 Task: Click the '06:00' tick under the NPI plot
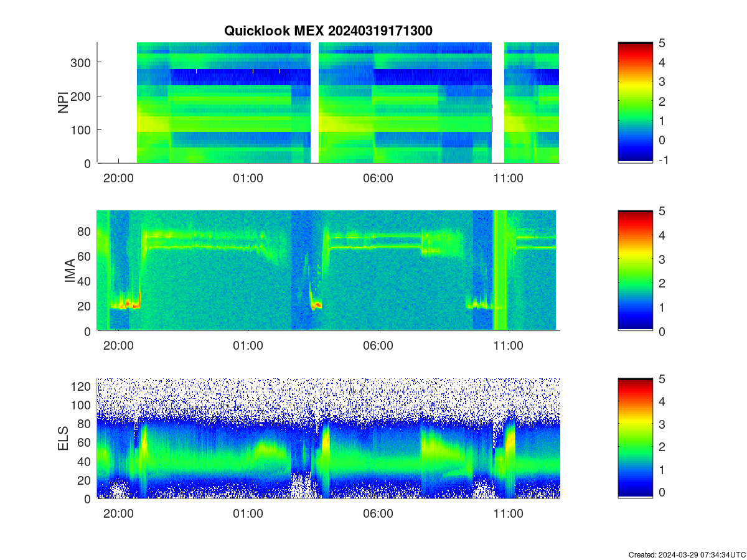[378, 178]
